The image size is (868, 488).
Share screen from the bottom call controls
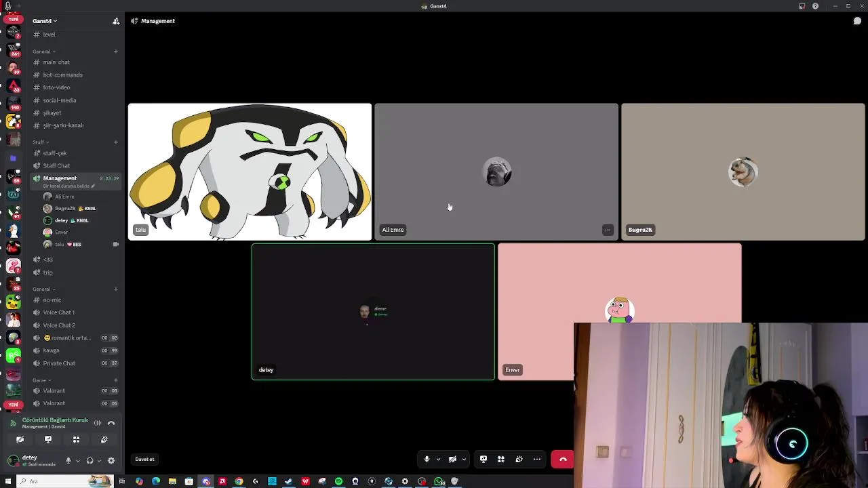(484, 459)
